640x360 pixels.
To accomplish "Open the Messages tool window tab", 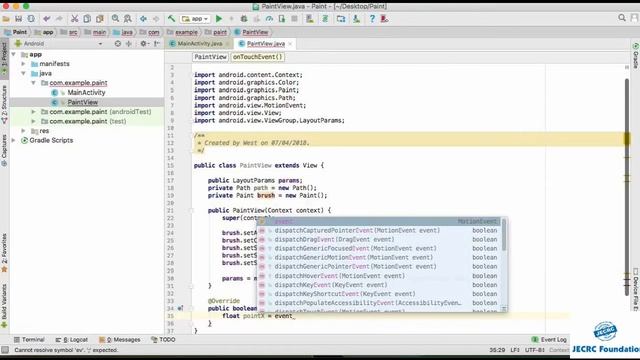I will pyautogui.click(x=120, y=340).
